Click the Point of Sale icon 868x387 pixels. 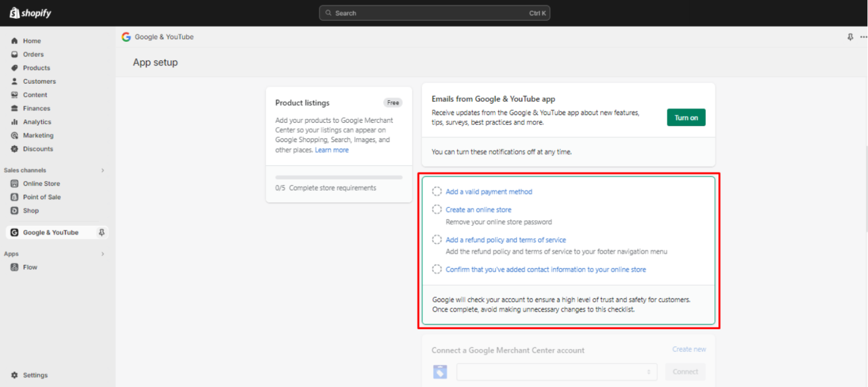pyautogui.click(x=15, y=197)
